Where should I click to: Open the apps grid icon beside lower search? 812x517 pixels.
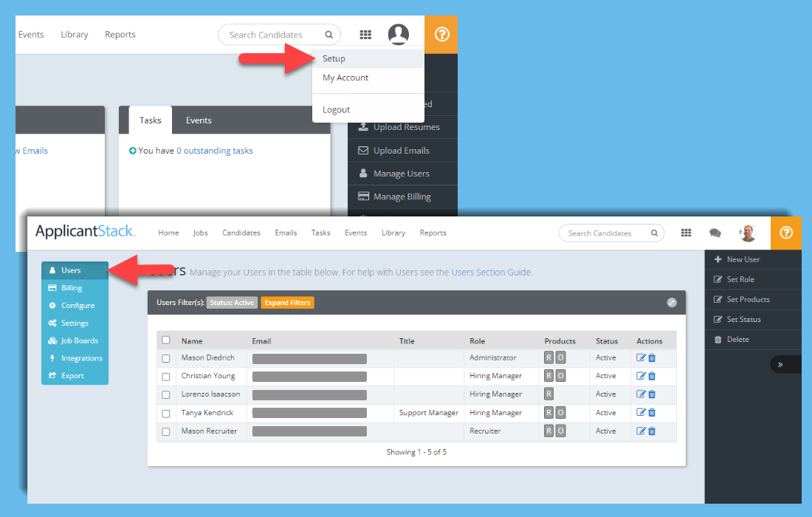(x=687, y=233)
